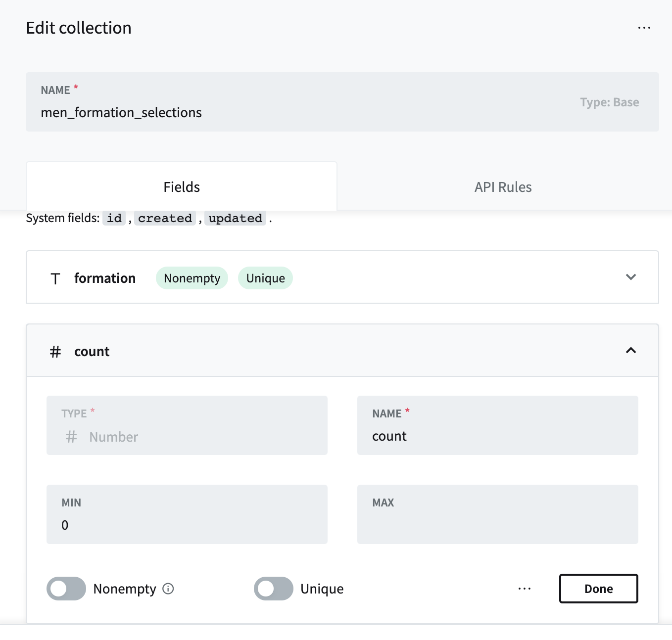The height and width of the screenshot is (640, 672).
Task: Click the Nonempty toggle label text
Action: pyautogui.click(x=125, y=589)
